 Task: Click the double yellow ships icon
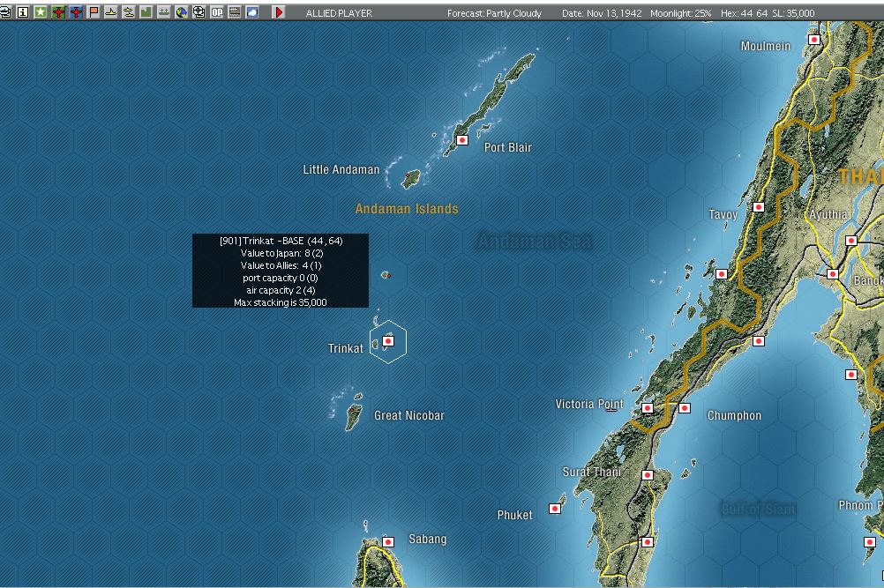click(x=129, y=11)
